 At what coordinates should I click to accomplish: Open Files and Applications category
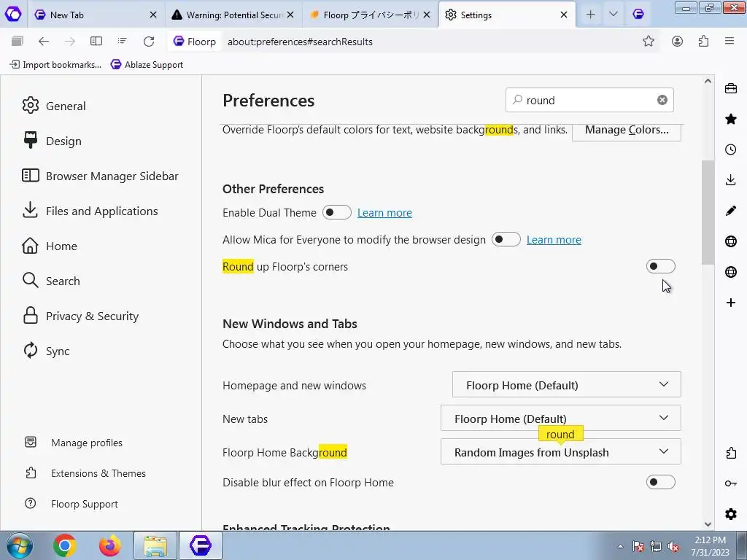(90, 211)
